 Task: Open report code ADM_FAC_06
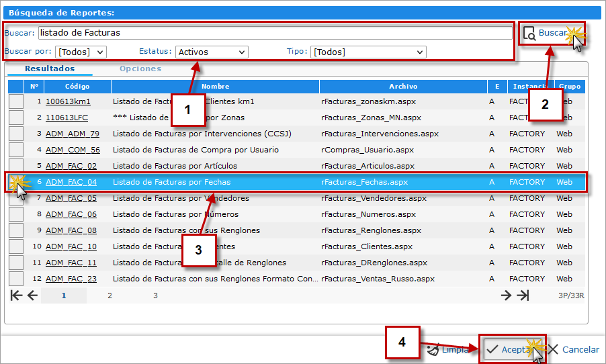coord(71,214)
